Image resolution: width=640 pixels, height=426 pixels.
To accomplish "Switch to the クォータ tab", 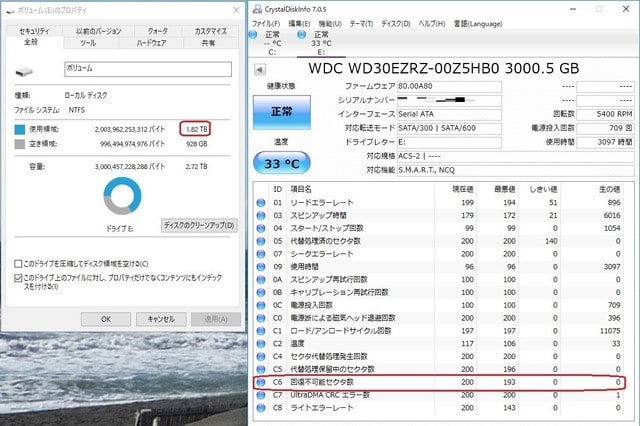I will point(158,31).
